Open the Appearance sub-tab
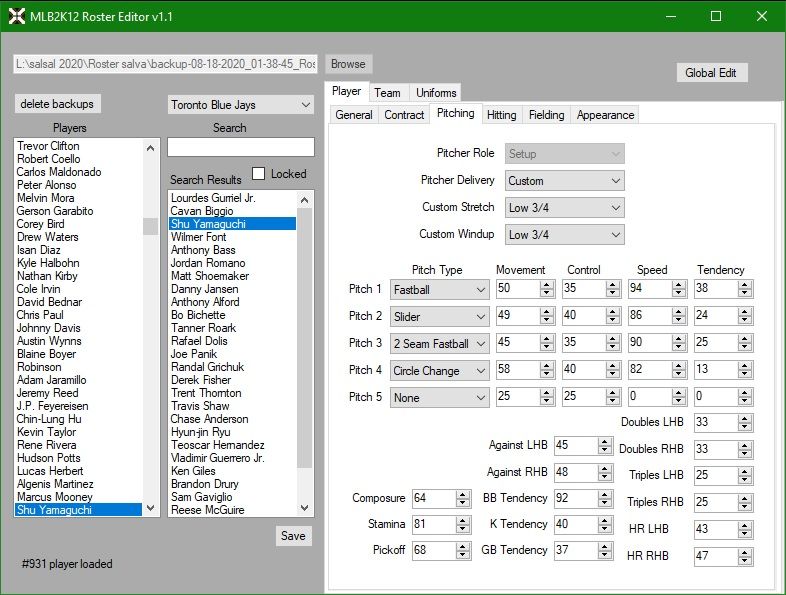This screenshot has height=595, width=786. (x=605, y=115)
